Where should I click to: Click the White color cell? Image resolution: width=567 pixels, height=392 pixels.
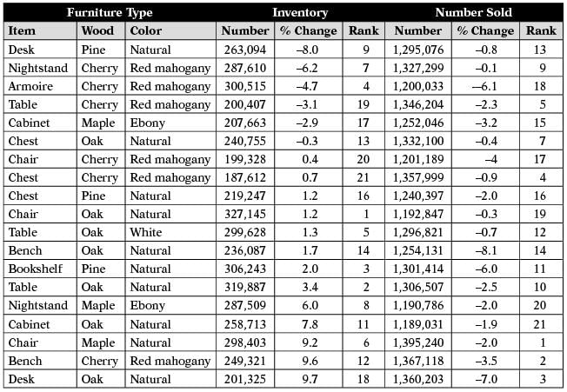pos(146,232)
